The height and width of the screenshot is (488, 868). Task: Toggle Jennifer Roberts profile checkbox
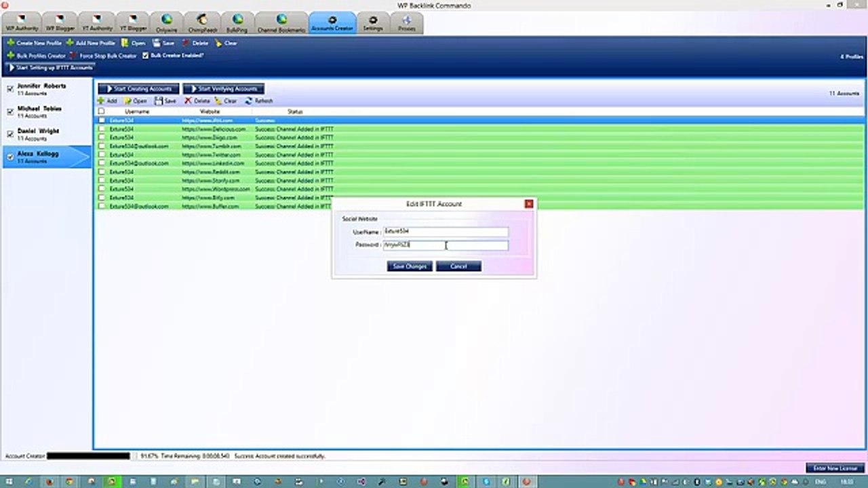tap(10, 89)
